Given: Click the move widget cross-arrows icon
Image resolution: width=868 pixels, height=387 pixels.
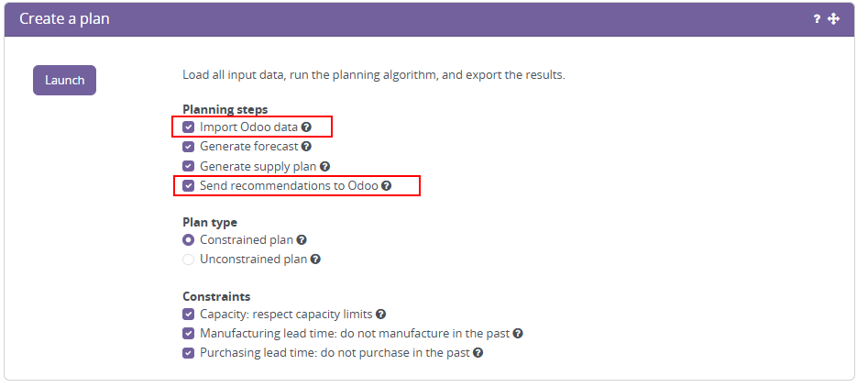Looking at the screenshot, I should click(833, 19).
